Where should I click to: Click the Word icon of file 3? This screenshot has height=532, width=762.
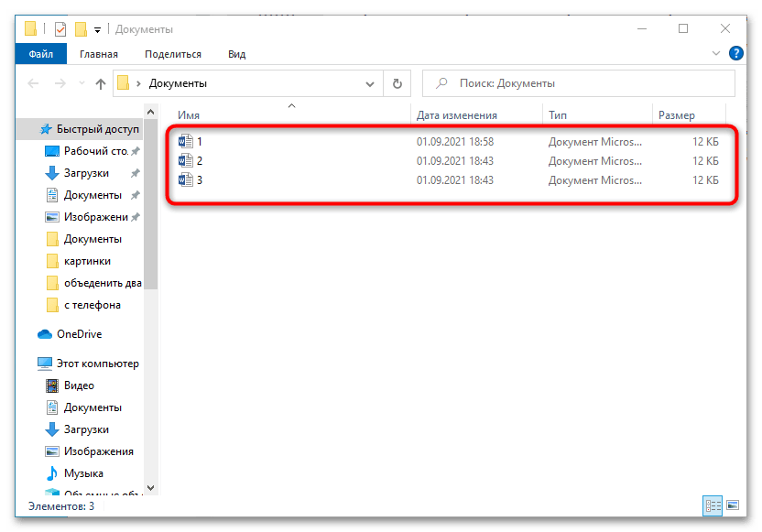[186, 180]
